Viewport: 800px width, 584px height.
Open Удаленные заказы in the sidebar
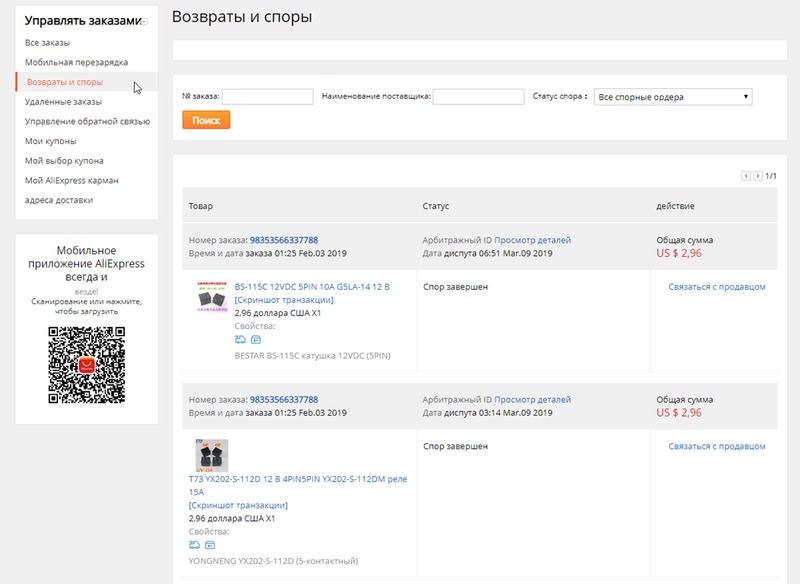[x=63, y=102]
